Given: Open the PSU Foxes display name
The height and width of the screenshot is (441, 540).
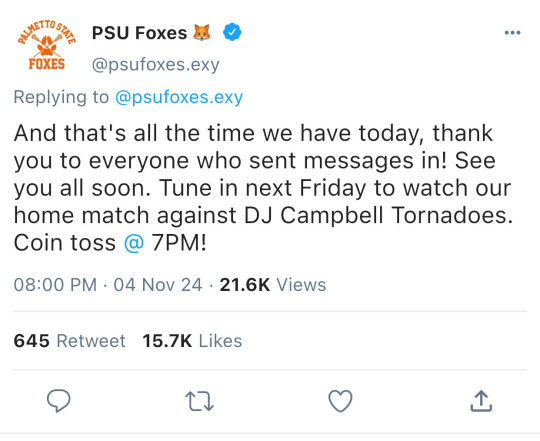Looking at the screenshot, I should 139,33.
